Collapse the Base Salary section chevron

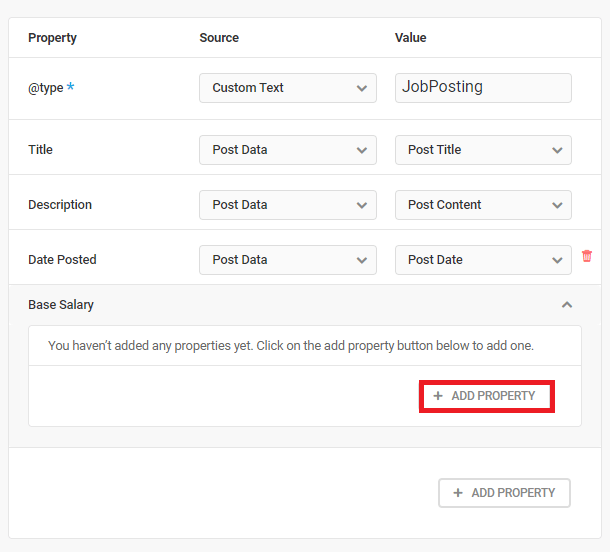point(567,305)
